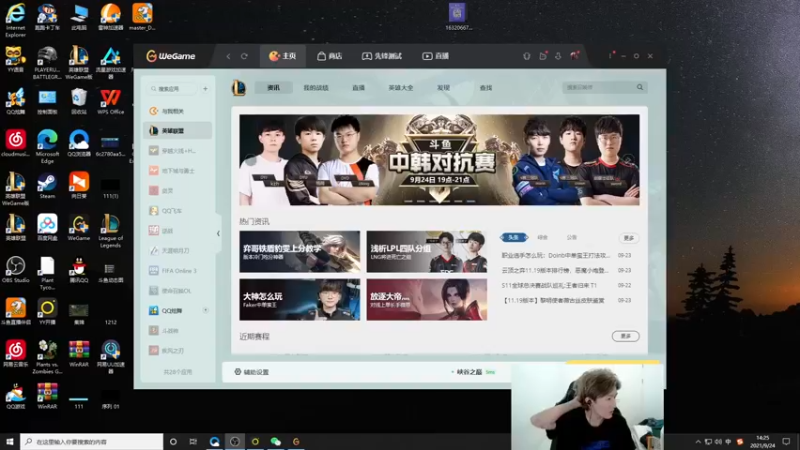This screenshot has height=450, width=800.
Task: Switch to the 我的战绩 tab
Action: [x=316, y=88]
